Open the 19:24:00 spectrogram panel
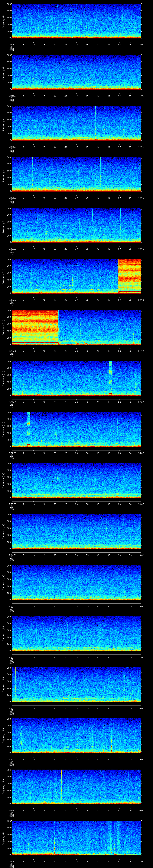Image resolution: width=153 pixels, height=868 pixels. click(76, 531)
